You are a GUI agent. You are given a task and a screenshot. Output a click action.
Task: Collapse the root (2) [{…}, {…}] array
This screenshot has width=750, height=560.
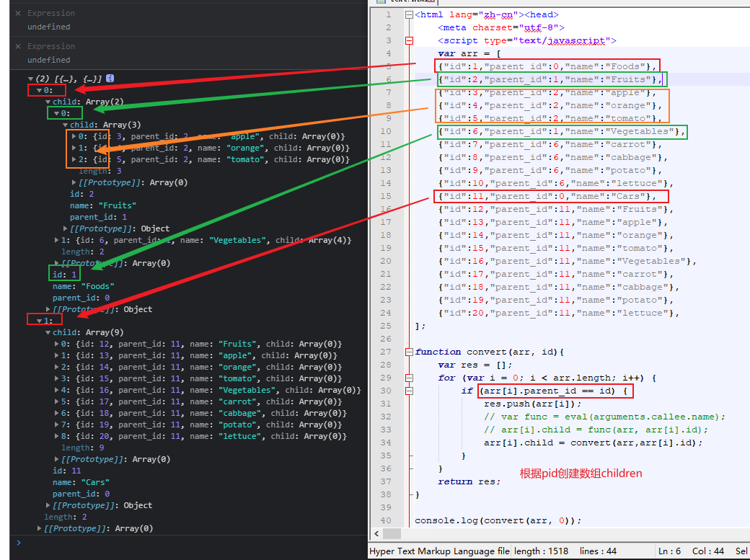coord(30,79)
